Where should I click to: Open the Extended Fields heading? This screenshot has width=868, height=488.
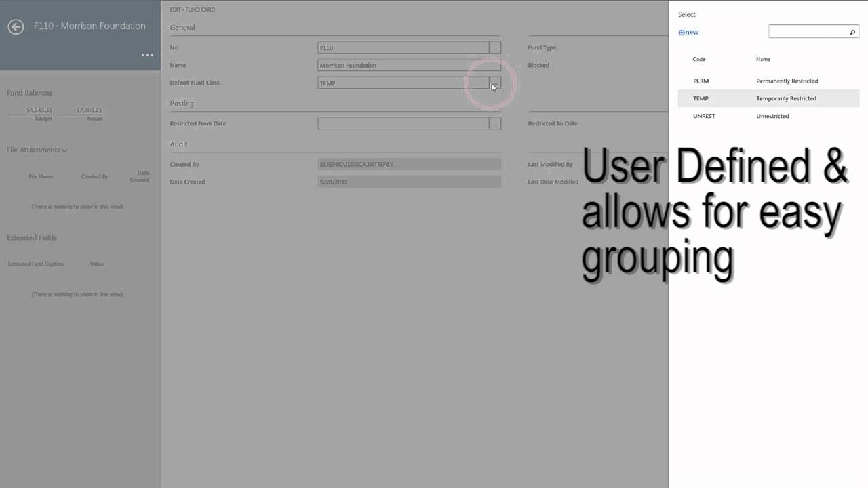pos(31,238)
